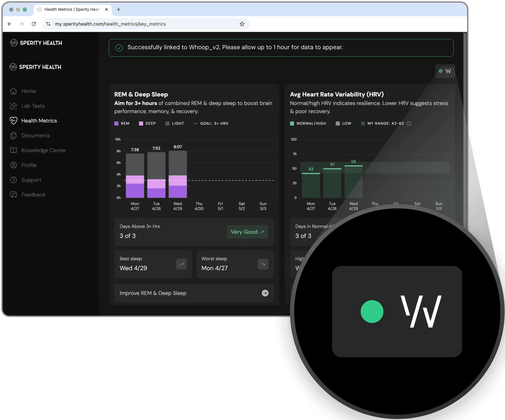Click the success checkmark icon in banner
Image resolution: width=505 pixels, height=420 pixels.
(x=119, y=48)
